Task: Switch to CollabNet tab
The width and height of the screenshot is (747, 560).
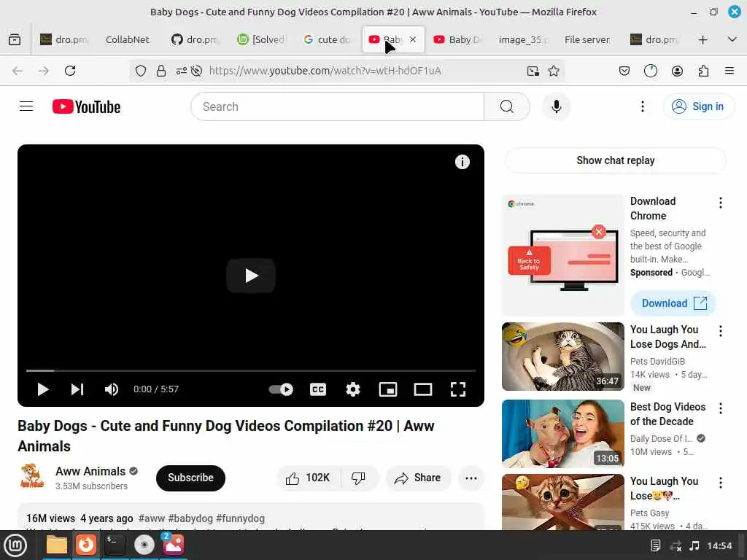Action: pos(127,39)
